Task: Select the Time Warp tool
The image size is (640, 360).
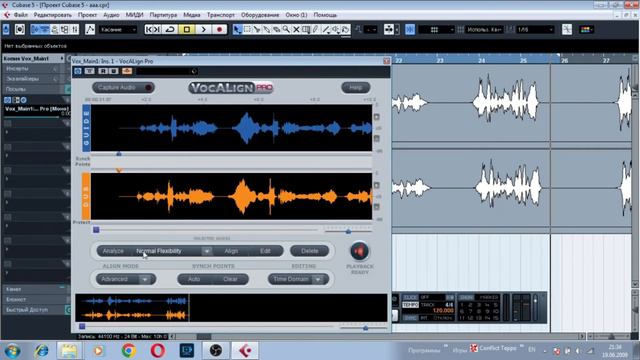Action: point(306,29)
